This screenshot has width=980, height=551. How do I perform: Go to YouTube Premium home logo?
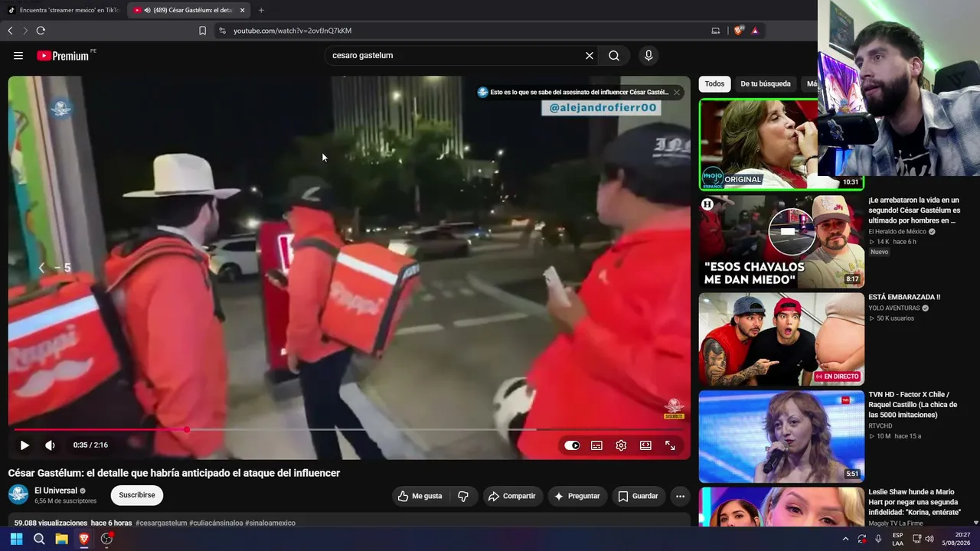[x=63, y=56]
